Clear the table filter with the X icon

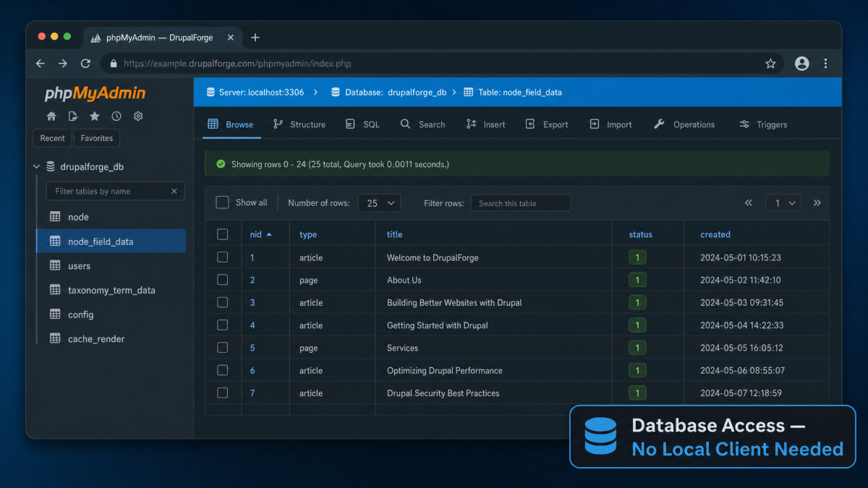(174, 192)
